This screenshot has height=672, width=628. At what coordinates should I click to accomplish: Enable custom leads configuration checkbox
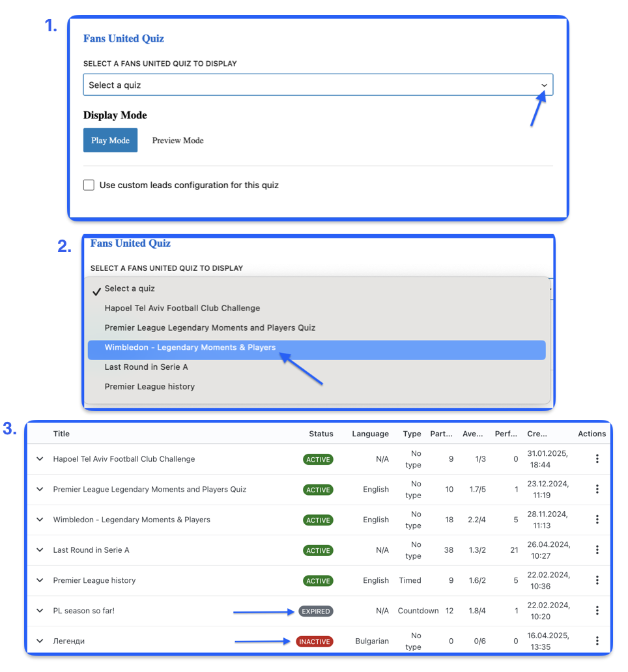(89, 185)
